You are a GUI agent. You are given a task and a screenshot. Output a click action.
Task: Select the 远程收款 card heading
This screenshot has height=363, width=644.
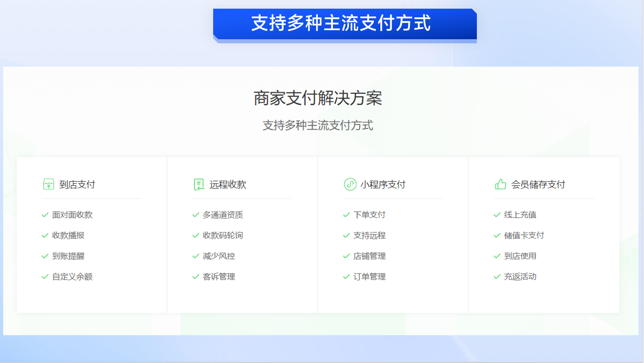click(228, 185)
